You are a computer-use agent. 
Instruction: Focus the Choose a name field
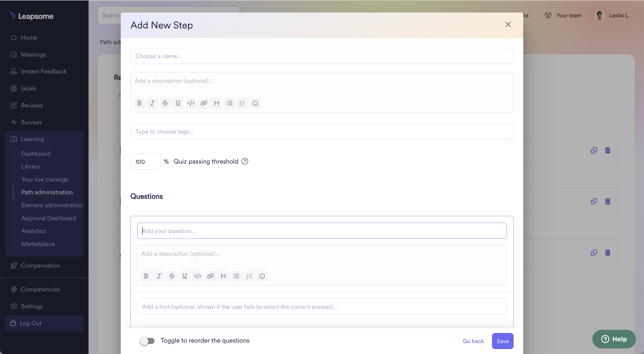pos(322,56)
